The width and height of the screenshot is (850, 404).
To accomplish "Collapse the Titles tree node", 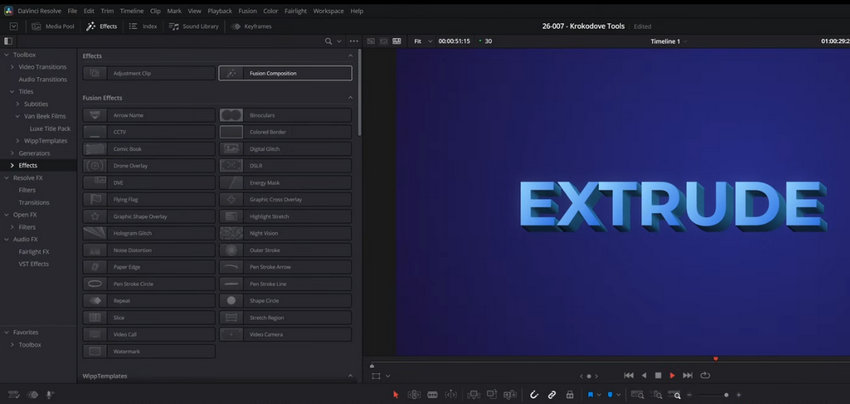I will click(12, 92).
